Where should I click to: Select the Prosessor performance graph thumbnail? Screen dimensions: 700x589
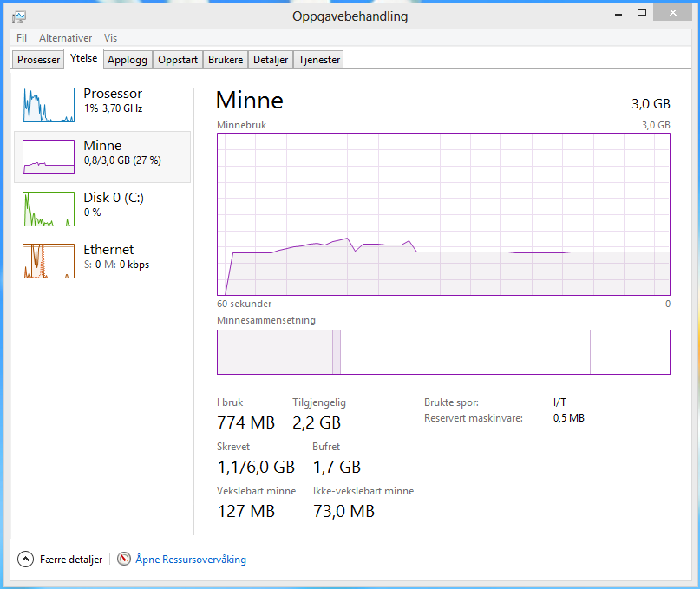click(49, 105)
